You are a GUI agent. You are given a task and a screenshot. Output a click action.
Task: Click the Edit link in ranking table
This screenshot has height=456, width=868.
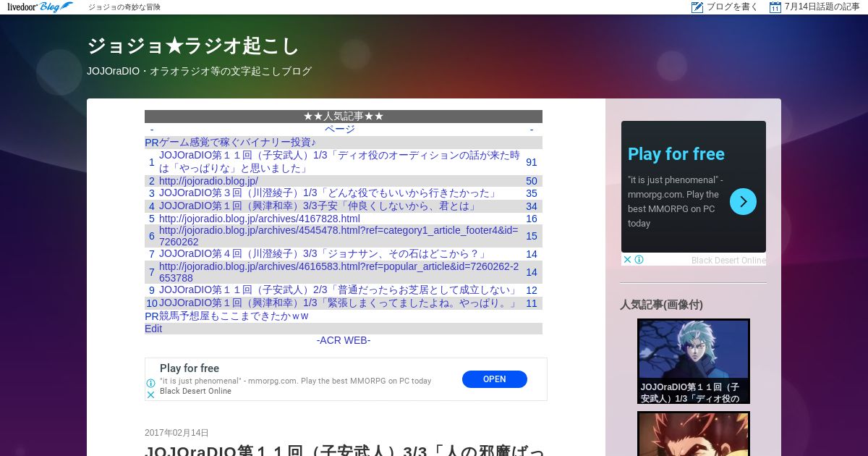pyautogui.click(x=153, y=329)
